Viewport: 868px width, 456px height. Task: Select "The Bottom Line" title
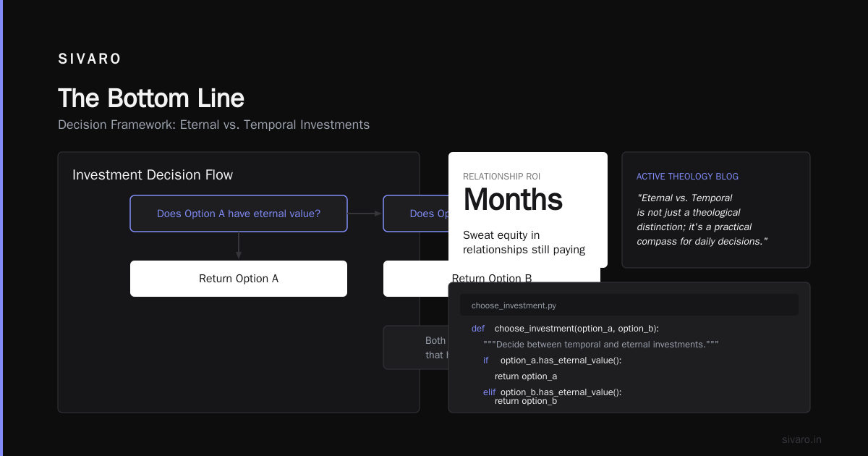151,98
